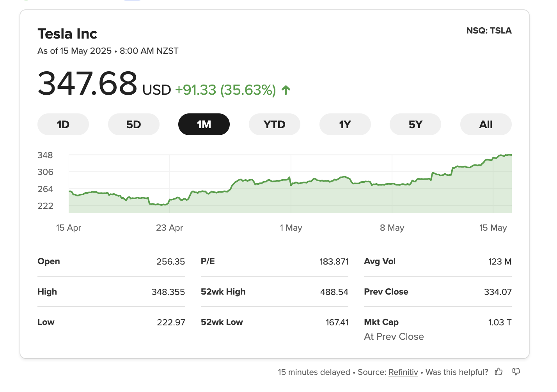Click the 52wk High label
The height and width of the screenshot is (392, 557).
(x=223, y=292)
